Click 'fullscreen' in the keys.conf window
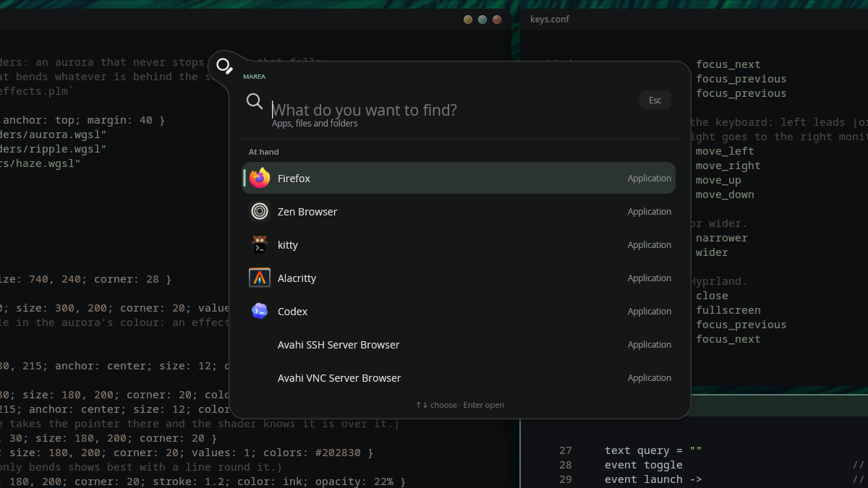This screenshot has height=488, width=868. [728, 310]
